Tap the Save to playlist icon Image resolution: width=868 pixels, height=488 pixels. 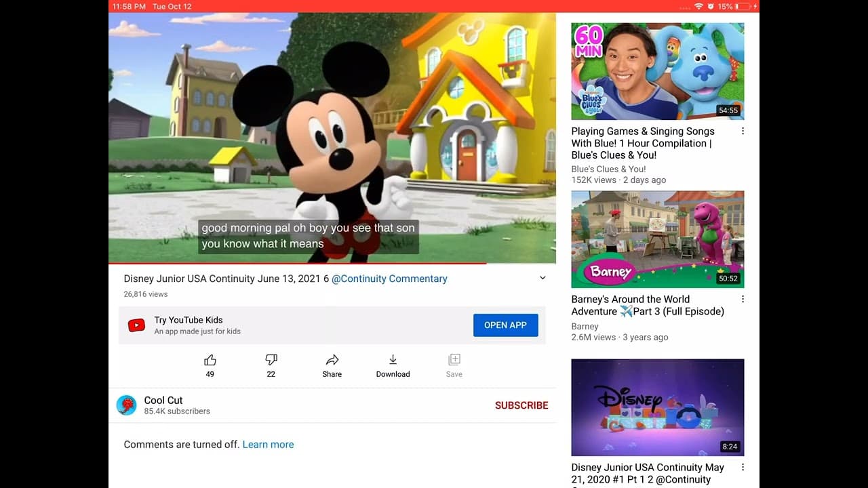point(454,360)
